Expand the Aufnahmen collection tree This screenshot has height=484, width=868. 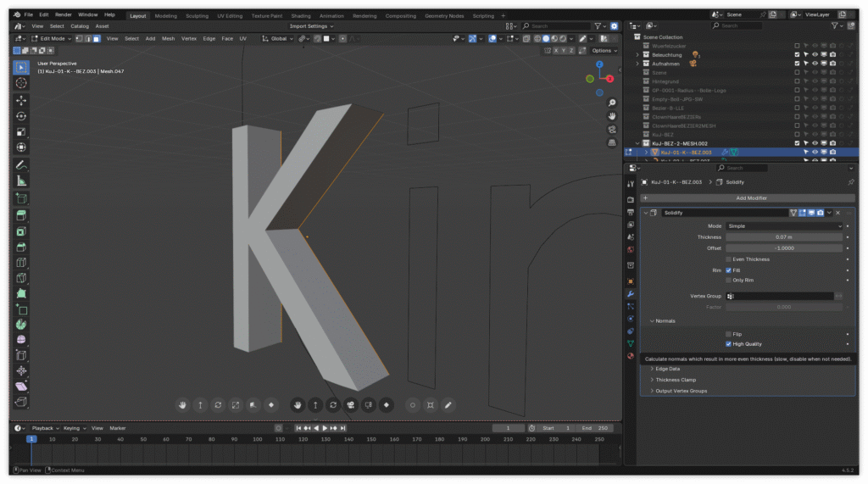[x=637, y=64]
